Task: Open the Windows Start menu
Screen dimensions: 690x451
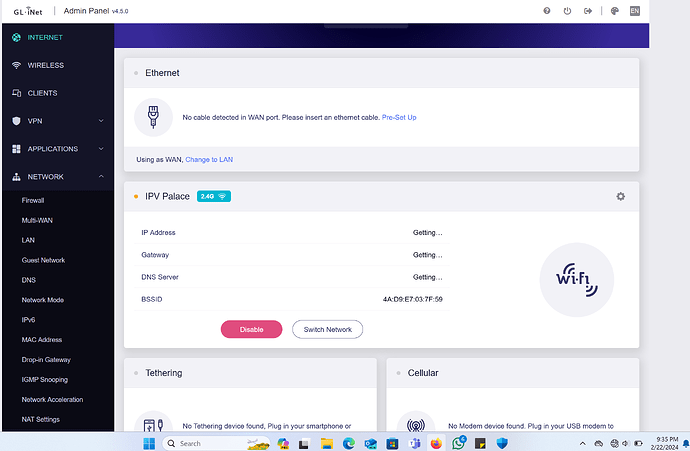Action: coord(149,443)
